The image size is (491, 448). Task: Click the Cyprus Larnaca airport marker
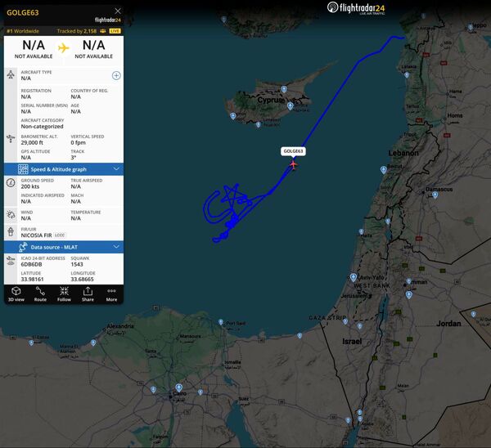tap(291, 106)
